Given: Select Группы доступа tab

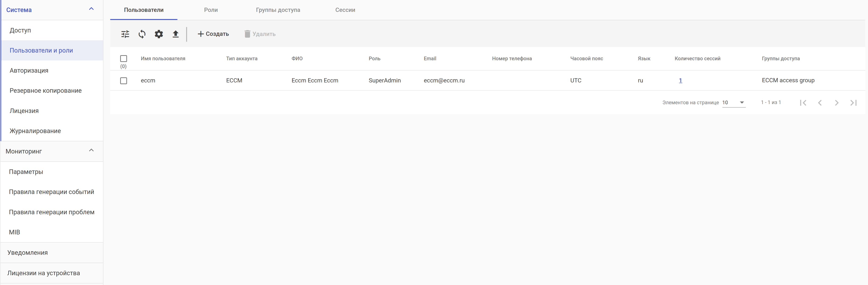Looking at the screenshot, I should [x=278, y=10].
